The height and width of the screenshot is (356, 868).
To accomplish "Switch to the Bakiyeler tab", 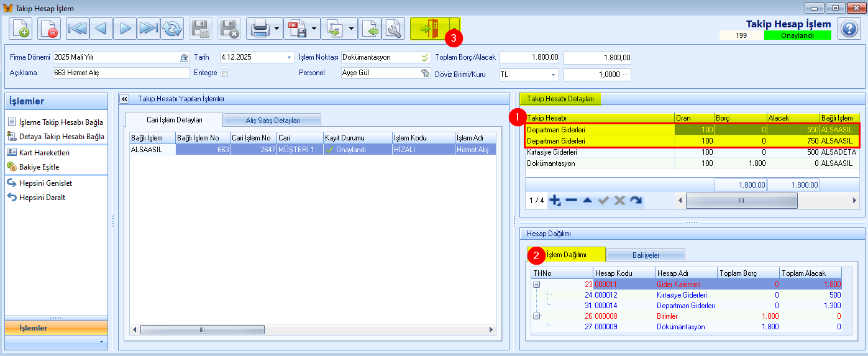I will (x=646, y=255).
